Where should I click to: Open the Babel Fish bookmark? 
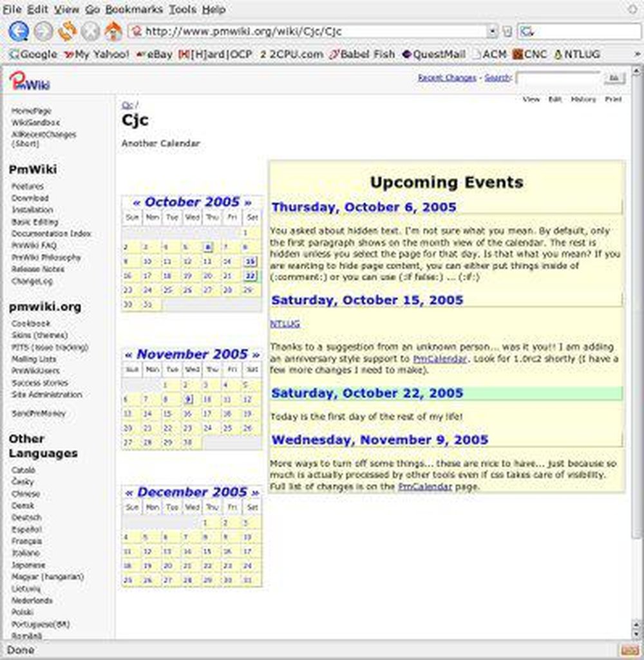point(362,54)
